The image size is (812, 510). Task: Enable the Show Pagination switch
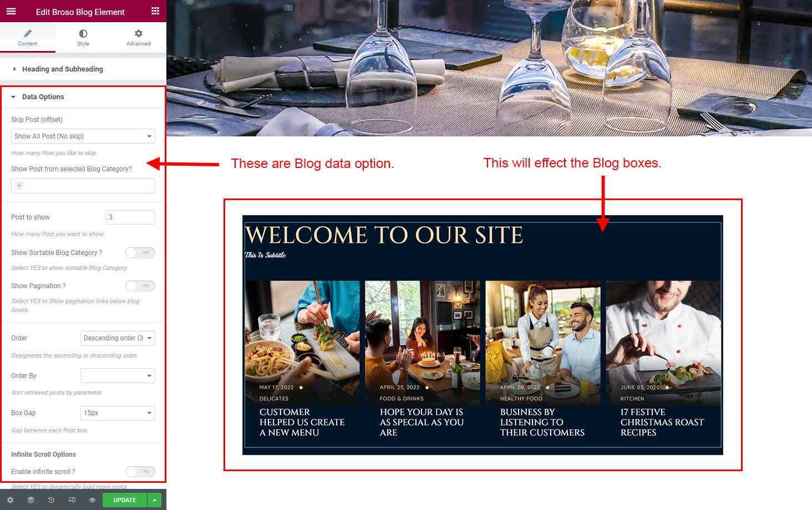(x=140, y=286)
